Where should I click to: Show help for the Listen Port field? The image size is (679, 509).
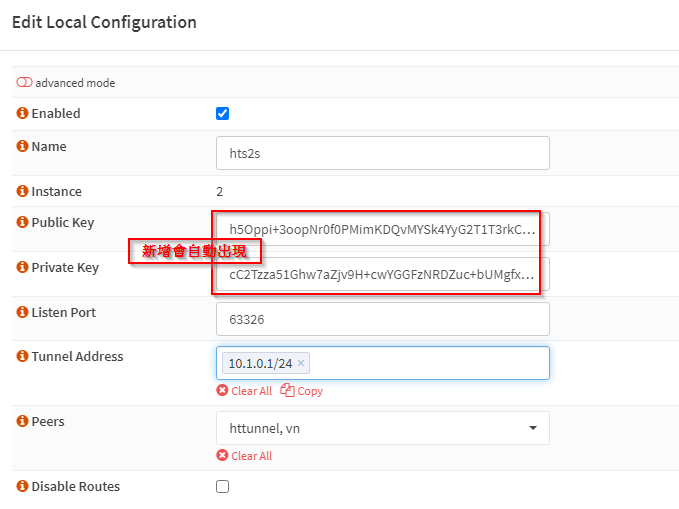tap(22, 312)
